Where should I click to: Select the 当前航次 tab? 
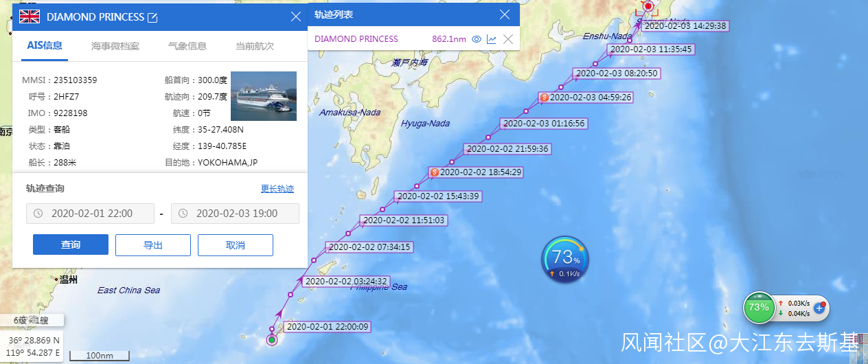[x=255, y=46]
